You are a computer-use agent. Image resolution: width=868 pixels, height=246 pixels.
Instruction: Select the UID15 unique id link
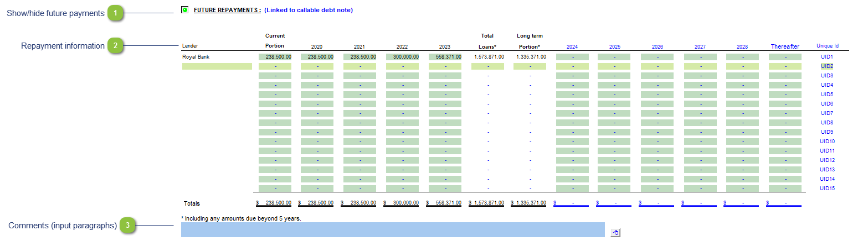(826, 189)
